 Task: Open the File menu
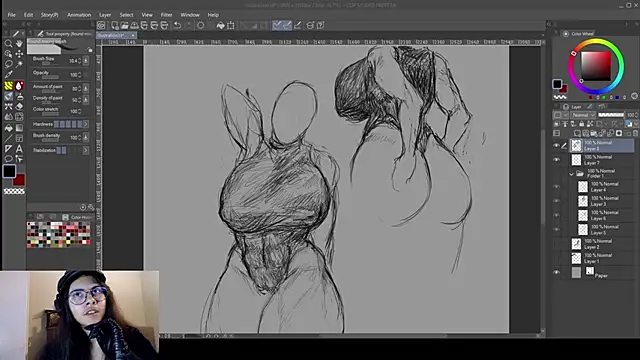point(11,15)
